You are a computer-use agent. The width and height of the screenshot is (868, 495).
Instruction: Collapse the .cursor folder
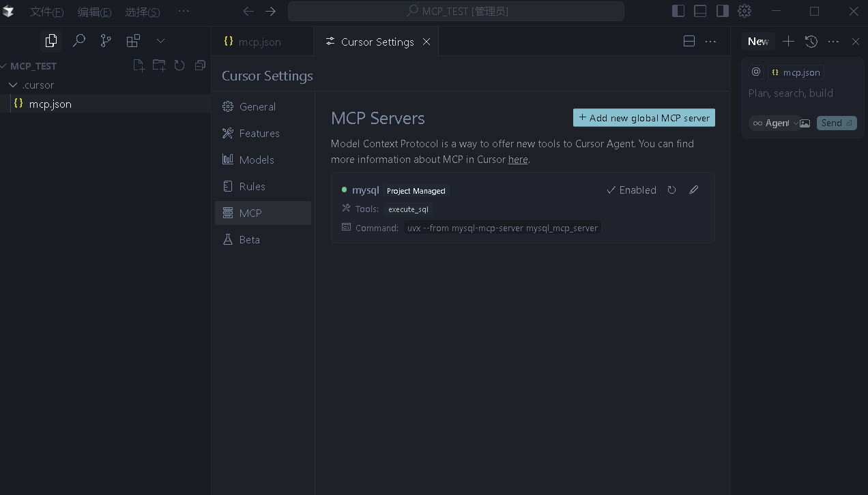13,85
